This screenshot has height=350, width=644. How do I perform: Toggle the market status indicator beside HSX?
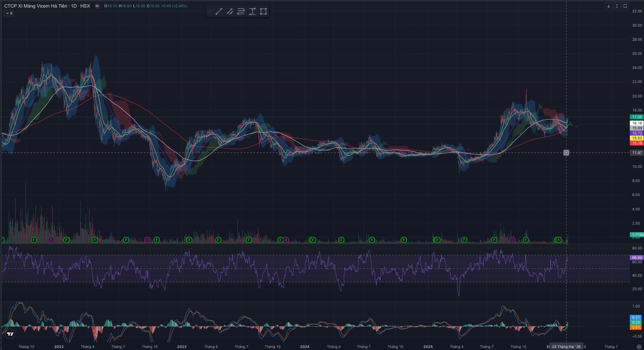point(97,6)
